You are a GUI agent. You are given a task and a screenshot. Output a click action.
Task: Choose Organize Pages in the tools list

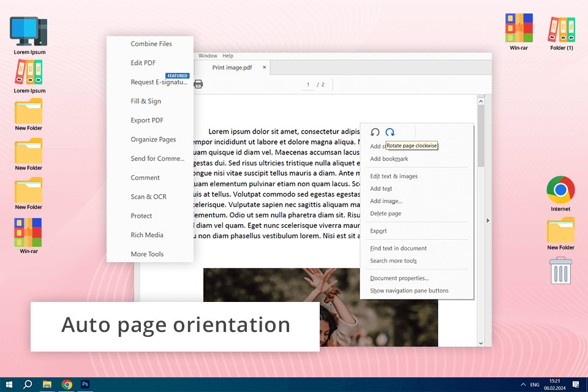[153, 140]
